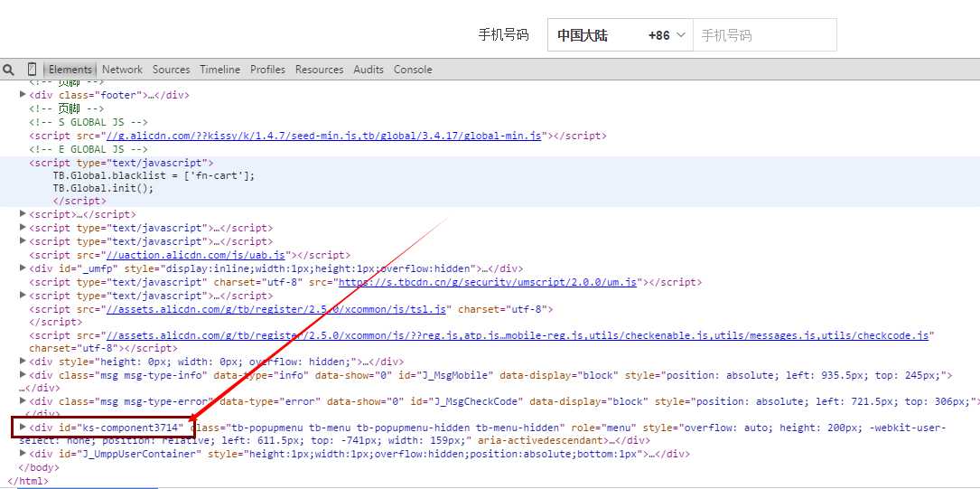Select the <!-- E GLOBAL JS --> comment

pyautogui.click(x=89, y=149)
